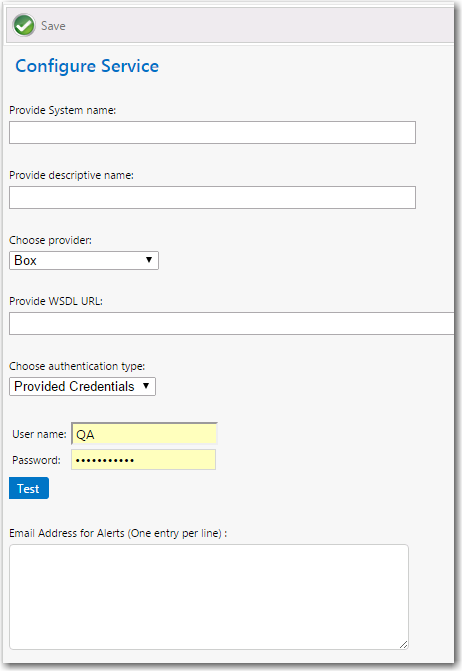Click the Password field
The height and width of the screenshot is (671, 462).
click(143, 460)
